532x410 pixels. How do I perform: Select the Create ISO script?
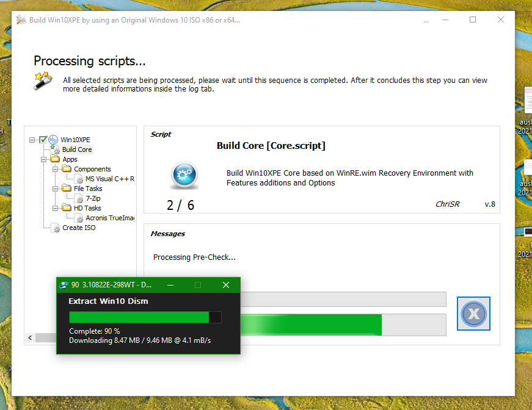tap(79, 228)
